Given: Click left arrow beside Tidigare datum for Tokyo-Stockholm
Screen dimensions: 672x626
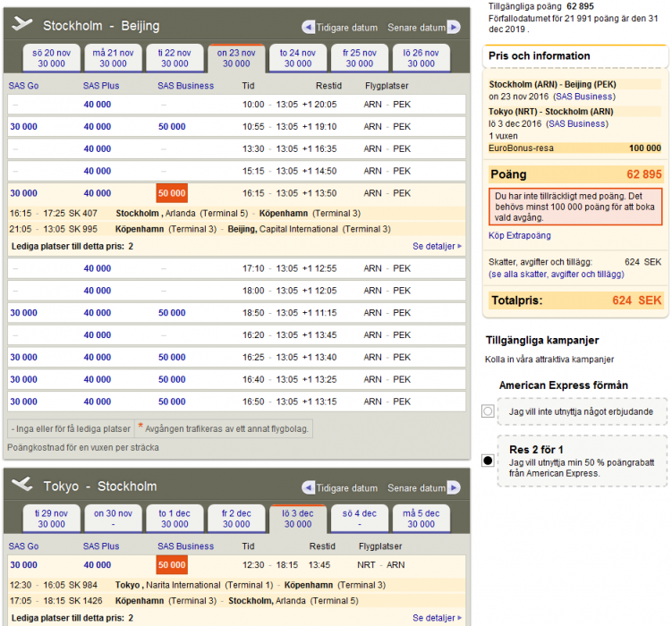Looking at the screenshot, I should pos(309,488).
